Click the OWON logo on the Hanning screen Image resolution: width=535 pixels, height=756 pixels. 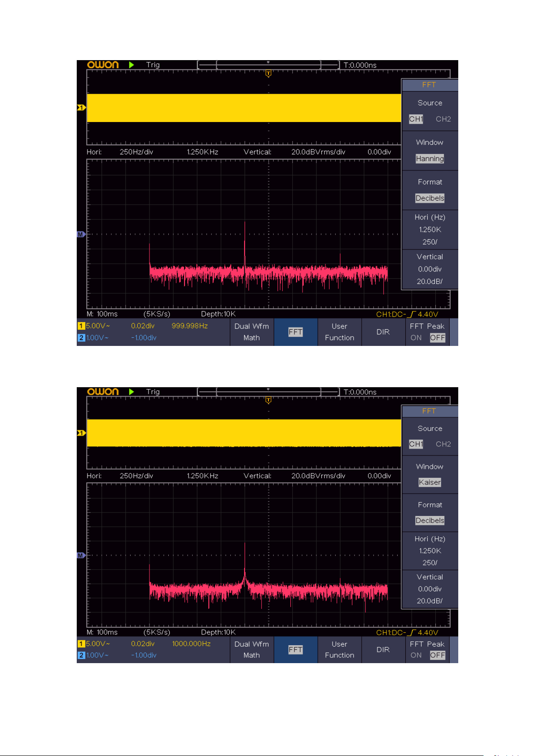click(103, 65)
